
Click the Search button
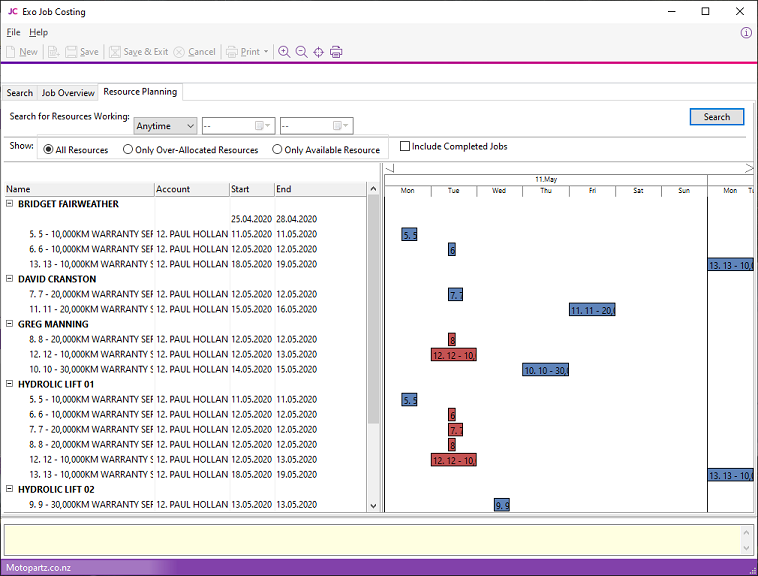(x=716, y=117)
